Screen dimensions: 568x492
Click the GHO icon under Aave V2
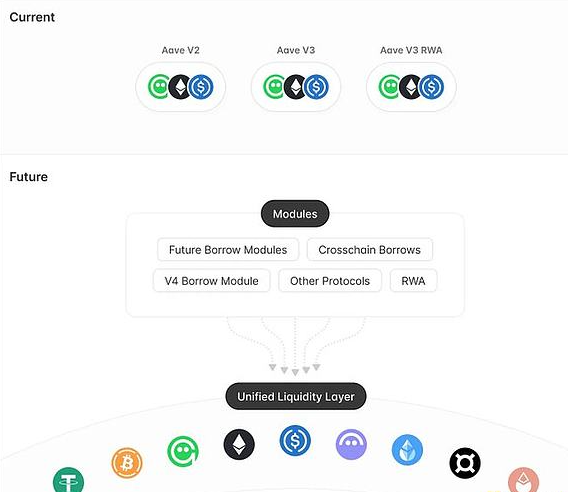[x=159, y=87]
